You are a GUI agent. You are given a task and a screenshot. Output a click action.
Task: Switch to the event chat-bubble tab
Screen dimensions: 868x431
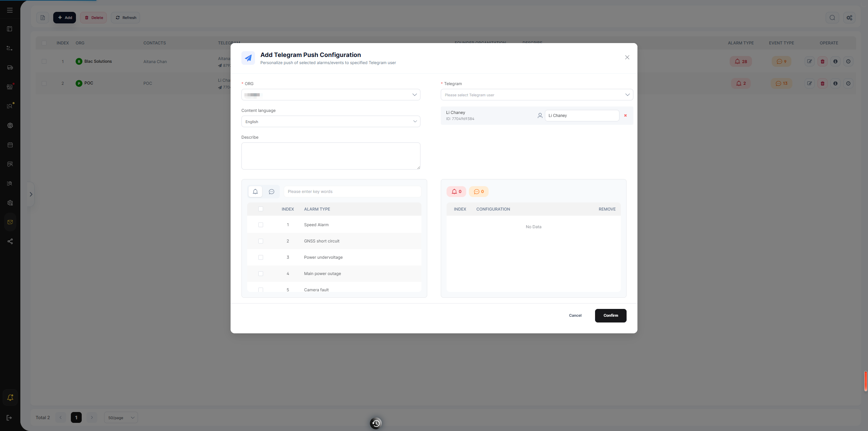tap(272, 192)
